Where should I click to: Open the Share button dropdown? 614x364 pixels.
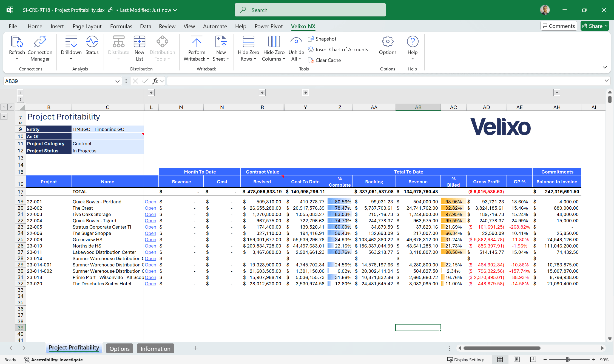[x=606, y=26]
